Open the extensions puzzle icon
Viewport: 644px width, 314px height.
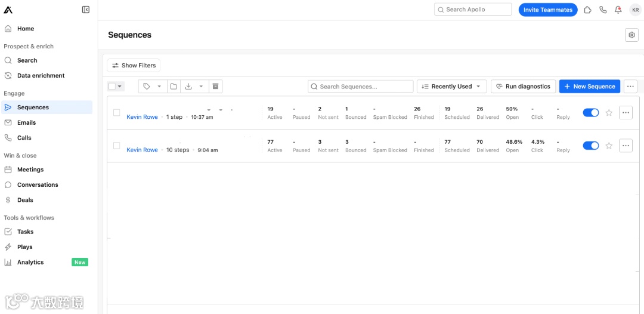coord(587,10)
